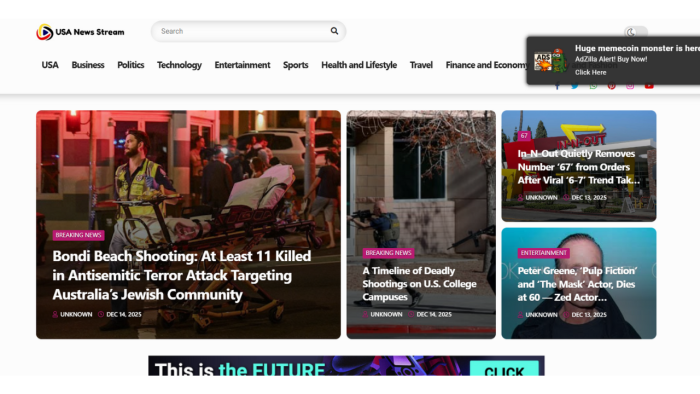700x394 pixels.
Task: Click the USA News Stream site title
Action: [90, 32]
